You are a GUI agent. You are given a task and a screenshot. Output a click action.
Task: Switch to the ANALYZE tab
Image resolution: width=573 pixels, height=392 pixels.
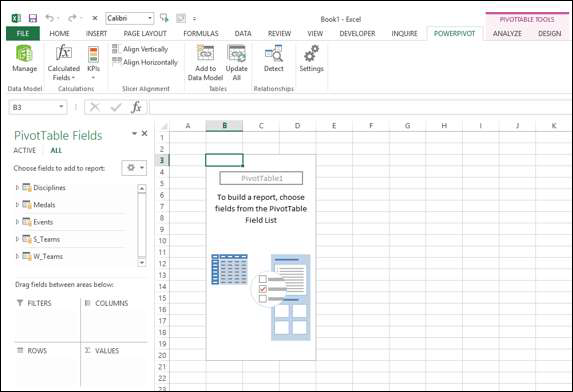pyautogui.click(x=507, y=34)
